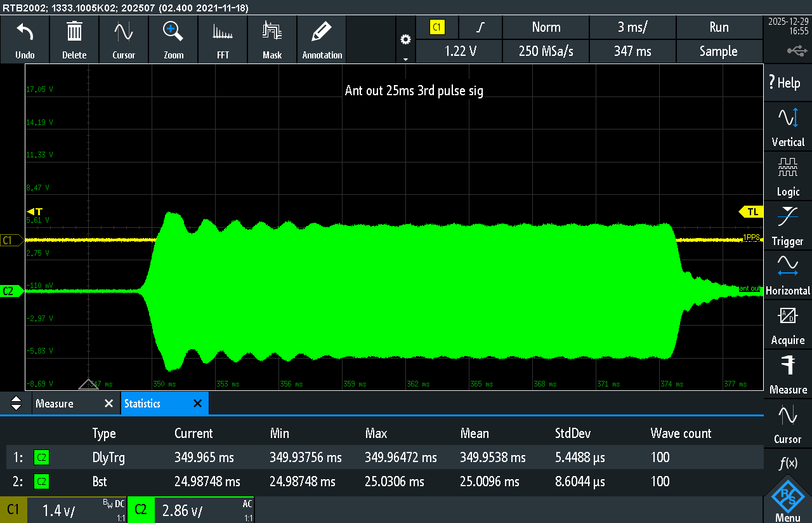
Task: Click the Undo arrow icon
Action: point(25,32)
